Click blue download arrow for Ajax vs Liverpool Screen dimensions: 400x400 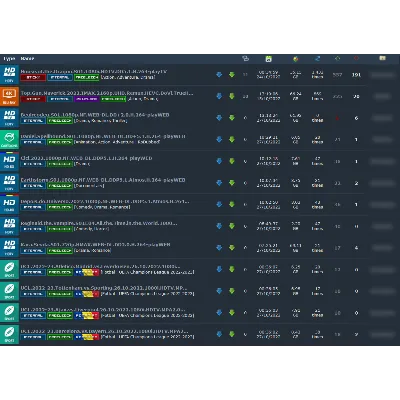[x=219, y=313]
